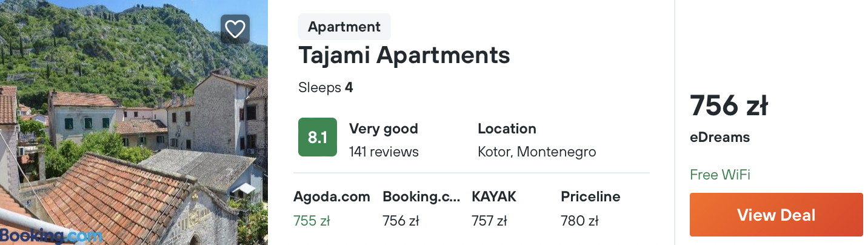Click the 780 zł Priceline price

tap(579, 221)
